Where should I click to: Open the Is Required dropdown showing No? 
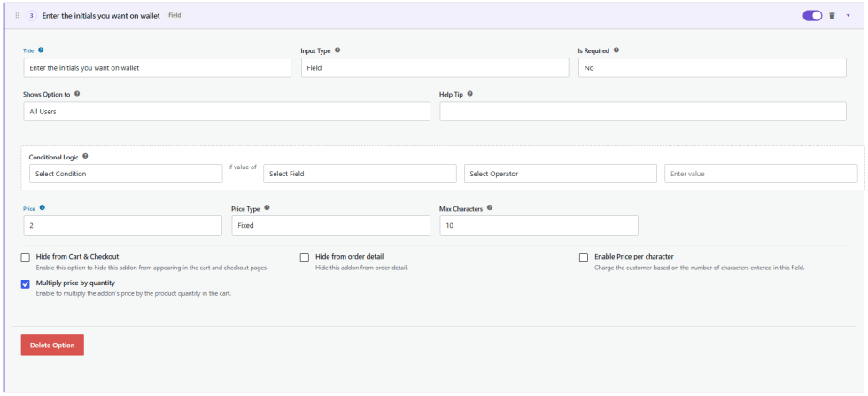[x=712, y=67]
